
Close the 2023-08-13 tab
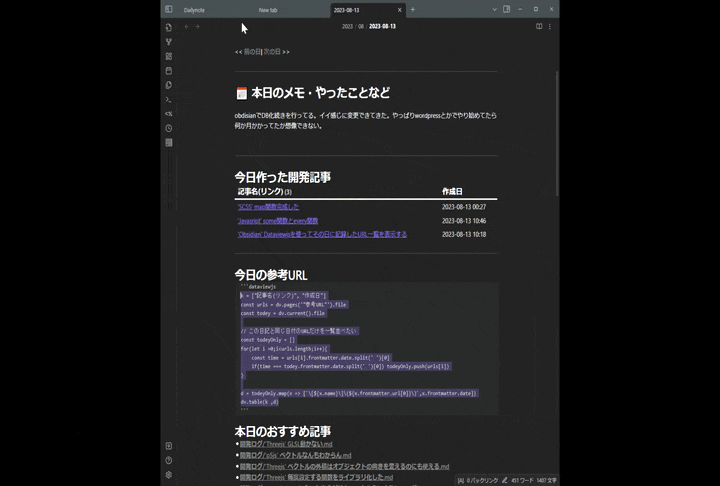click(399, 10)
